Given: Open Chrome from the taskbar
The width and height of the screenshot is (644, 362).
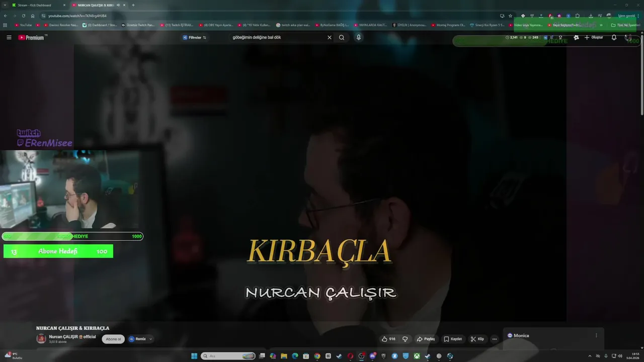Looking at the screenshot, I should click(317, 356).
